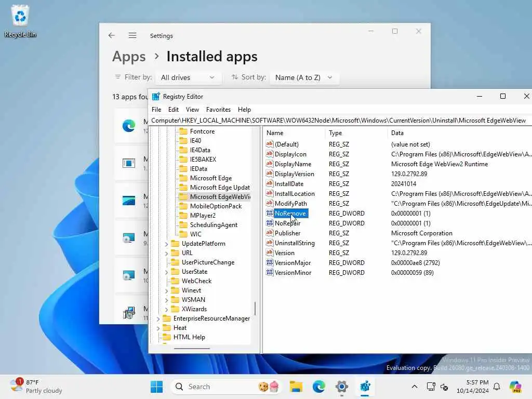
Task: Open Settings hamburger navigation menu
Action: [x=132, y=35]
